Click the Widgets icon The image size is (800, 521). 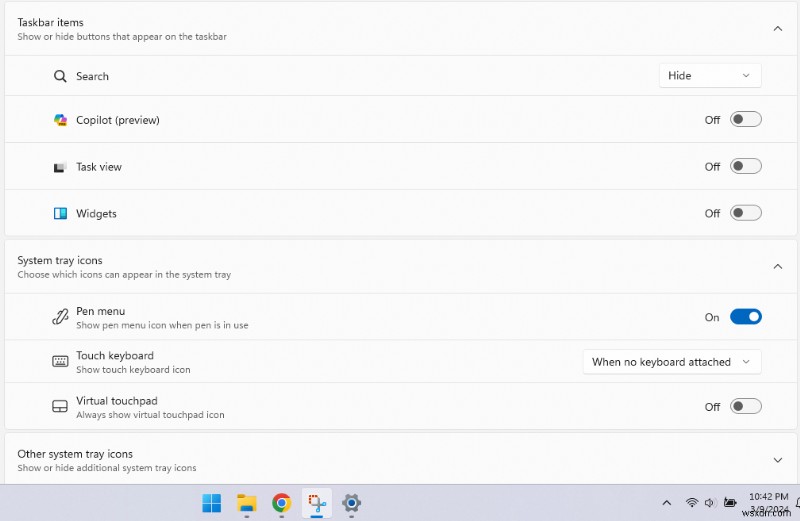coord(60,213)
